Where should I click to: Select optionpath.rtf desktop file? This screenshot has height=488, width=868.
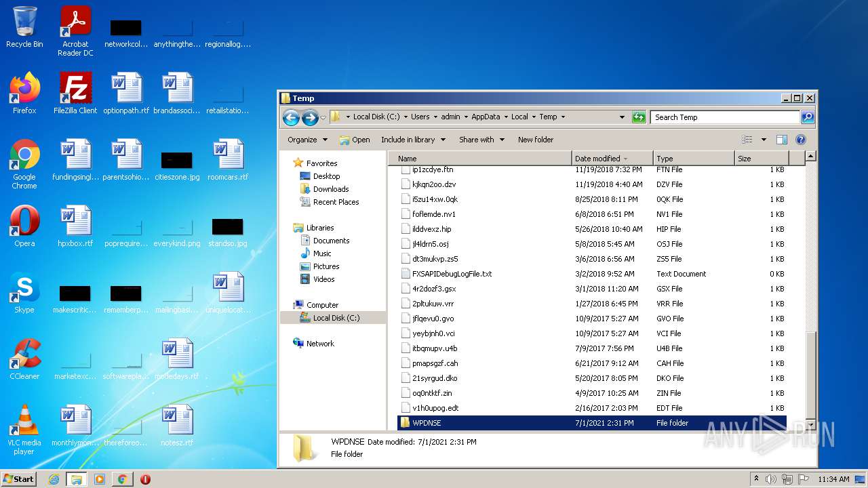click(126, 93)
